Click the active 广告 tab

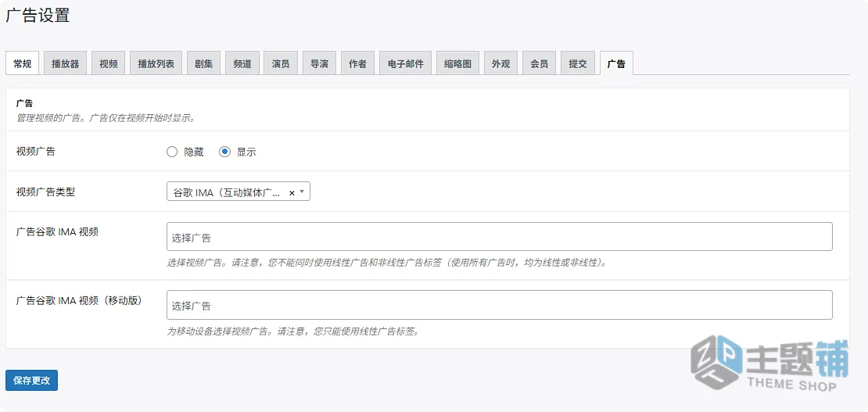click(x=616, y=63)
